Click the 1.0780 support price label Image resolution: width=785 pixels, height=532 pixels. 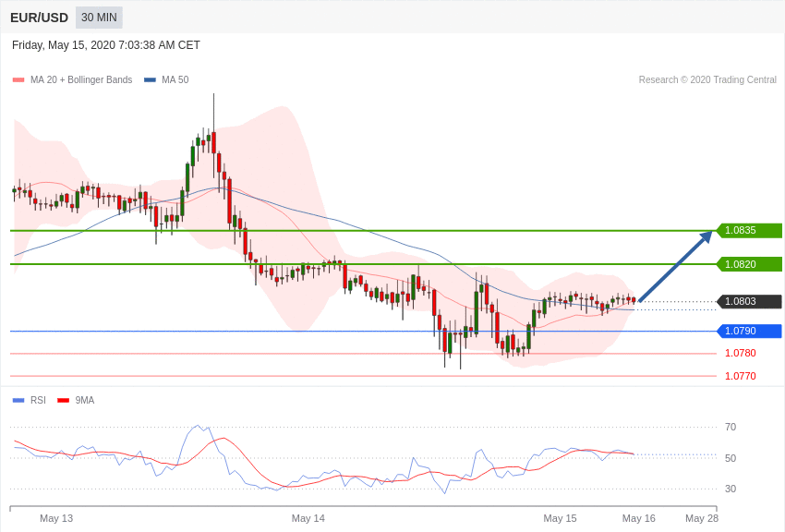tap(741, 353)
